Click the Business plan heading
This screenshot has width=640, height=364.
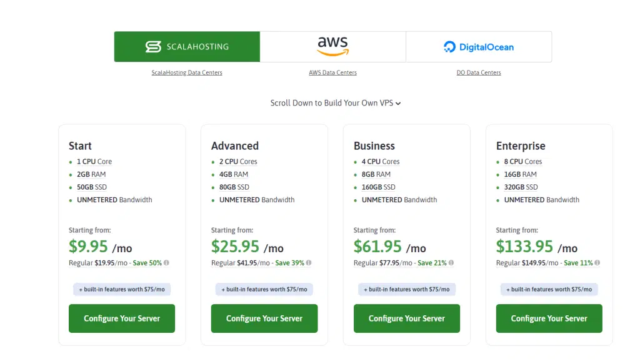pyautogui.click(x=374, y=146)
